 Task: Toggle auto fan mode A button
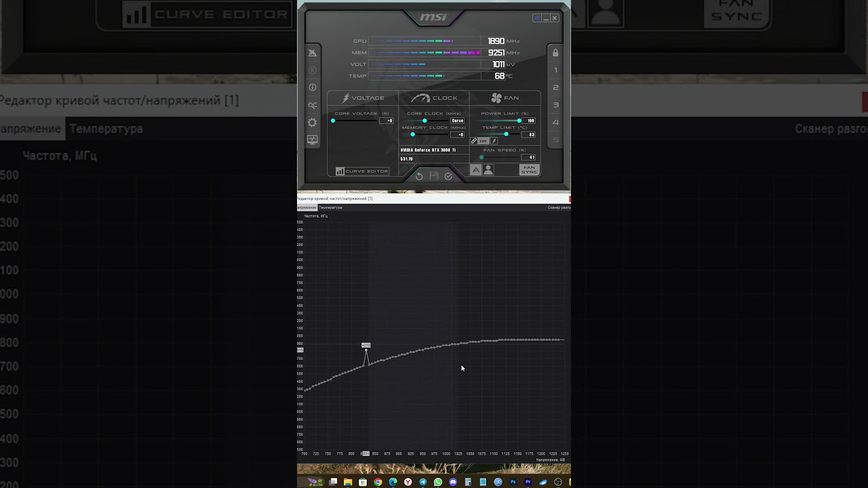coord(476,170)
